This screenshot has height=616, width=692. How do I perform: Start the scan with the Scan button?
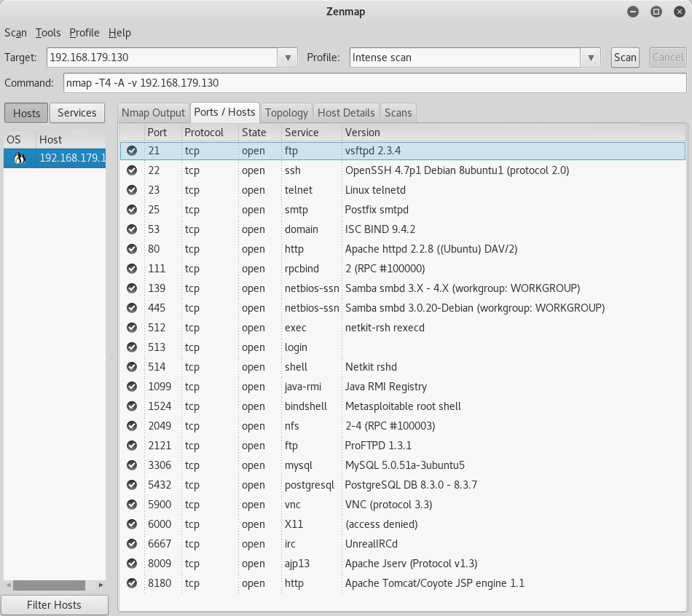point(625,58)
